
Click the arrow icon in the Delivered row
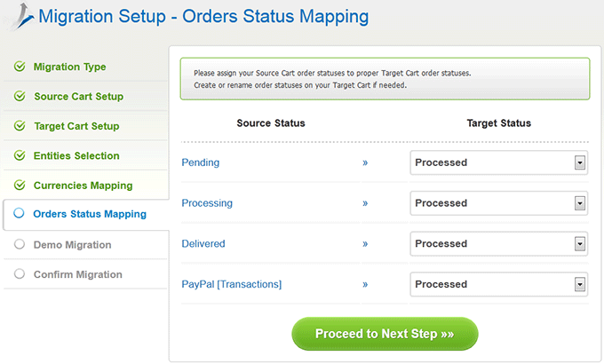click(365, 244)
